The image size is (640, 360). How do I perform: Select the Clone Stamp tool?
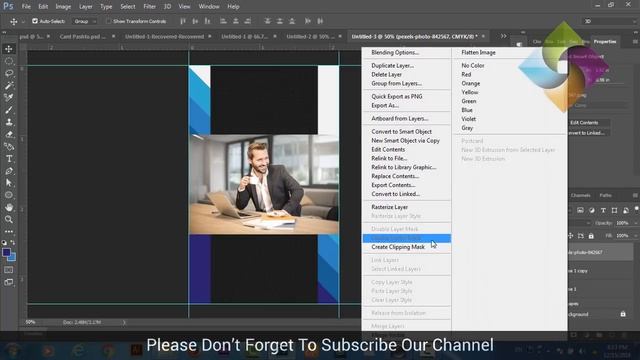pyautogui.click(x=9, y=122)
